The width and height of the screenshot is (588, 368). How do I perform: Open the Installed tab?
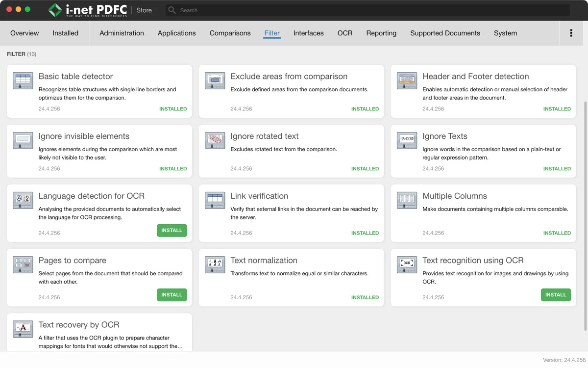tap(65, 33)
